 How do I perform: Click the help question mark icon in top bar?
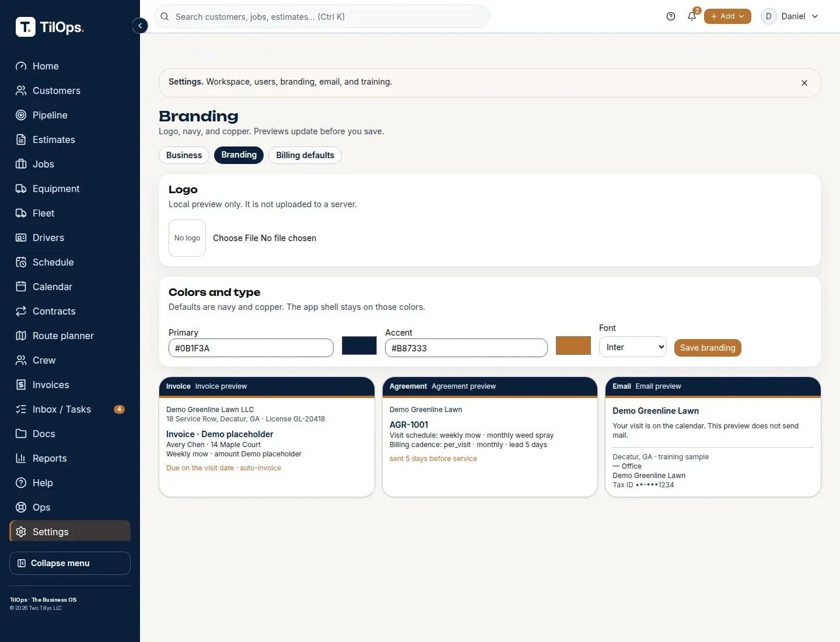[x=671, y=16]
